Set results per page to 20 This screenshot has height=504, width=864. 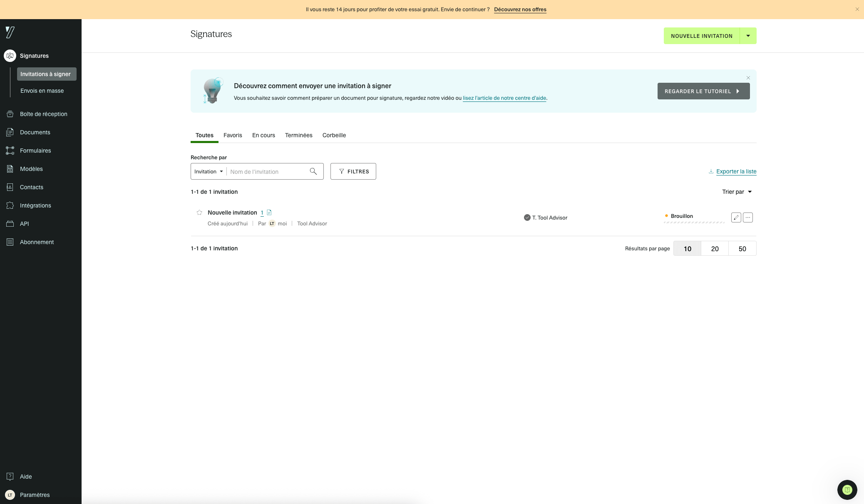point(715,249)
